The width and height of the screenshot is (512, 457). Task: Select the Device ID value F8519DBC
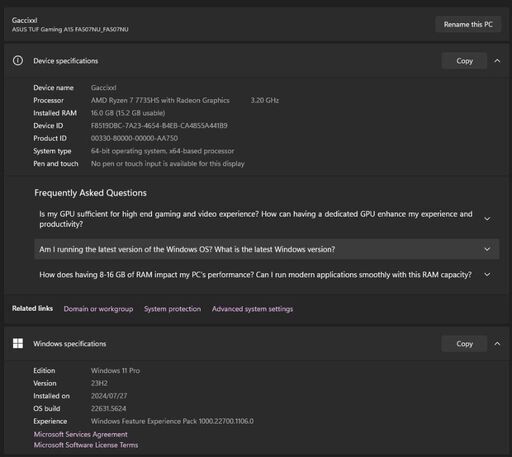(x=159, y=126)
